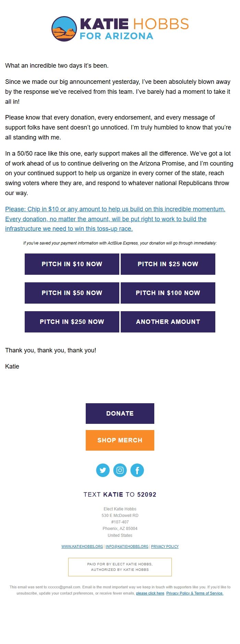Open Privacy Policy & Terms of Service
240x644 pixels.
click(195, 593)
